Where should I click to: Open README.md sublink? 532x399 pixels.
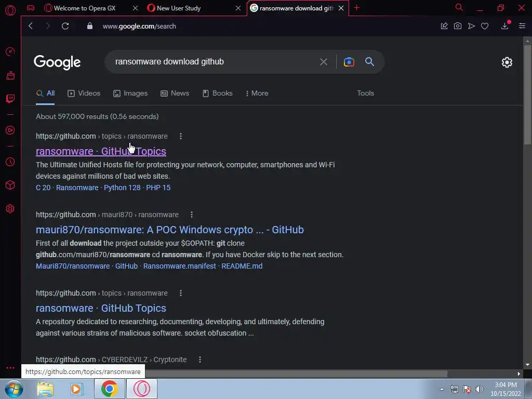pyautogui.click(x=242, y=266)
